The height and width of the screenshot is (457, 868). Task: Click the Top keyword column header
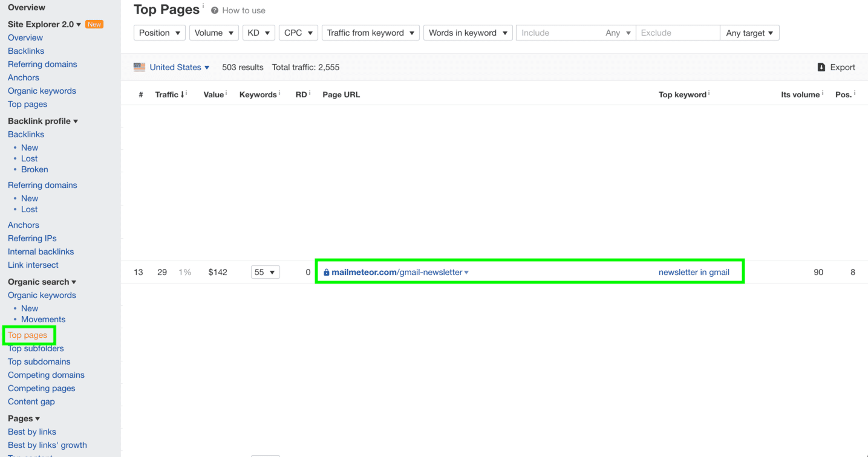pos(682,94)
